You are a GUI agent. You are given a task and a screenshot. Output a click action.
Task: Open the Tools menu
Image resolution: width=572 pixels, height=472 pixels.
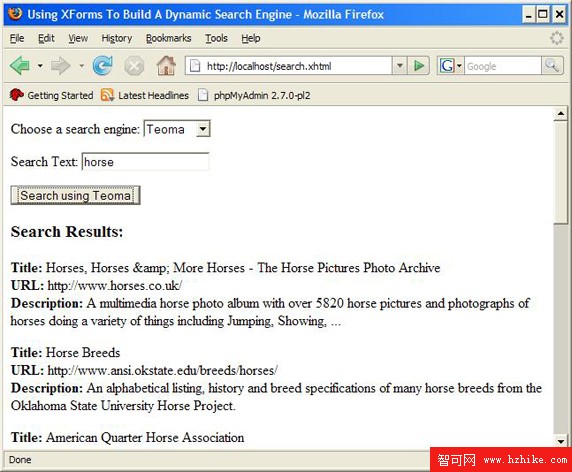[x=216, y=38]
